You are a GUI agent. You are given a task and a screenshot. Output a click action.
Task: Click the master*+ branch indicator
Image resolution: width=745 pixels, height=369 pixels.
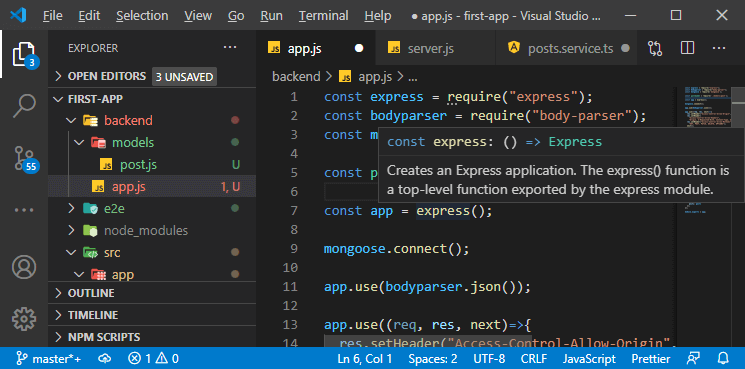click(48, 359)
